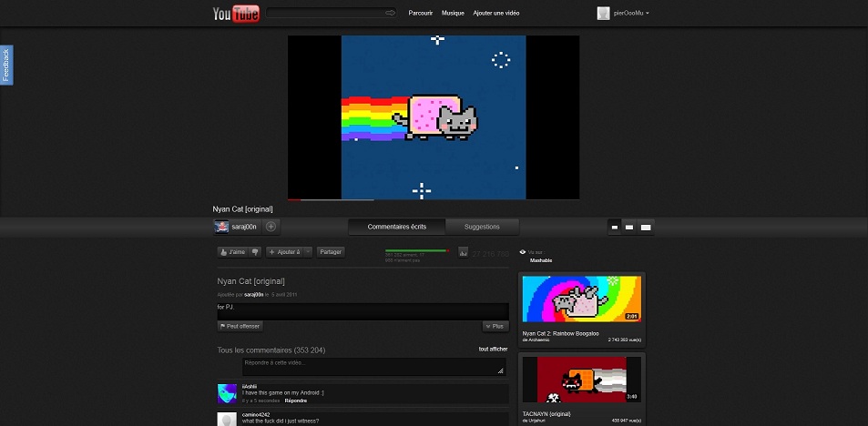Open the Mashable link
The width and height of the screenshot is (868, 426).
[541, 260]
